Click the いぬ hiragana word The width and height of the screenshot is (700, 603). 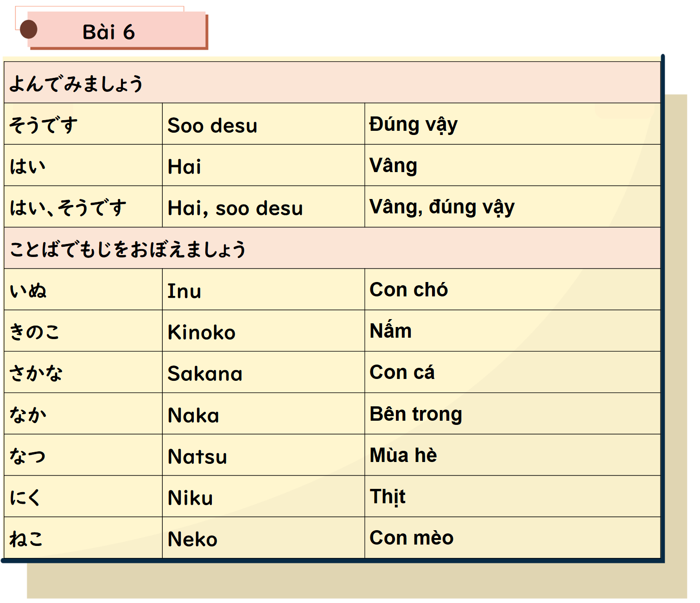28,291
